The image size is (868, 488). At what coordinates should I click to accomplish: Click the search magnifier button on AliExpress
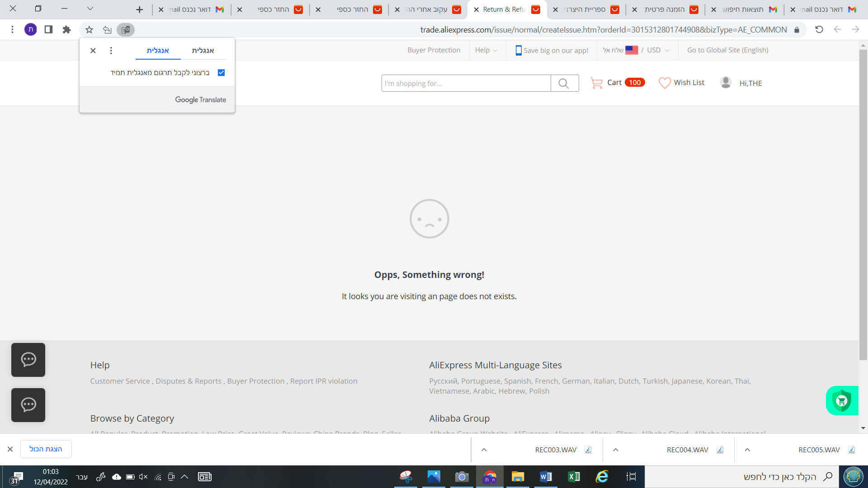pyautogui.click(x=564, y=84)
